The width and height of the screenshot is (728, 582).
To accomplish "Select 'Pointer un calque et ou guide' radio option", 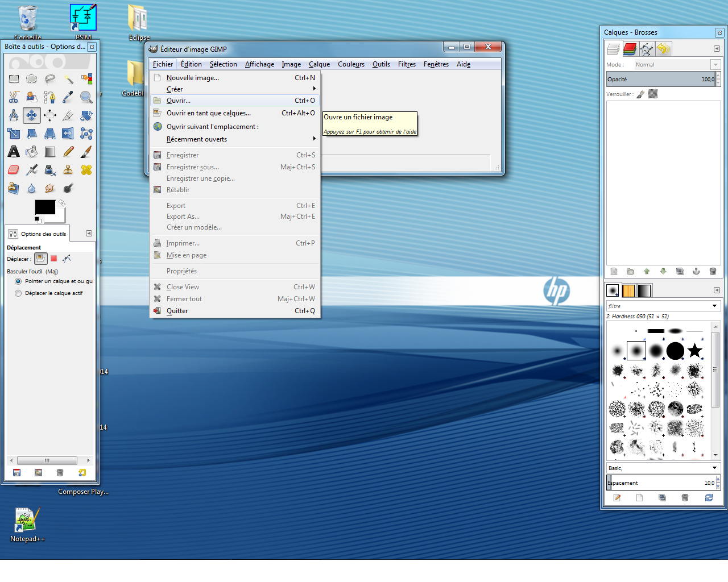I will coord(18,281).
